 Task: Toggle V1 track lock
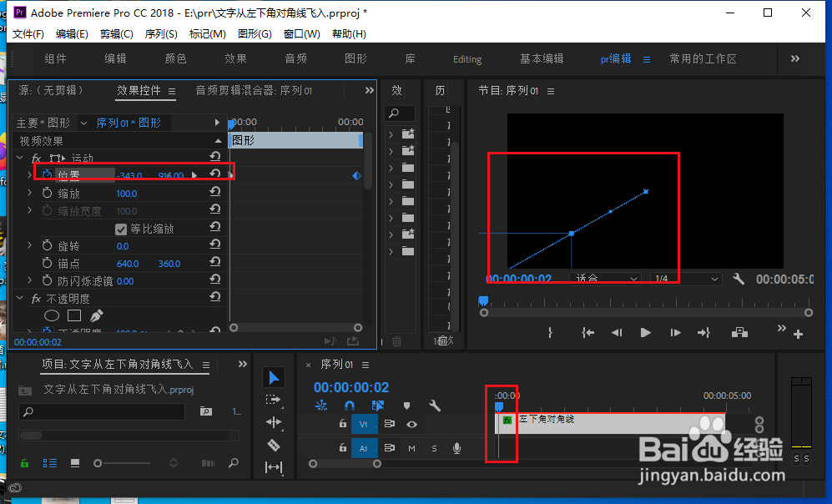pos(343,424)
